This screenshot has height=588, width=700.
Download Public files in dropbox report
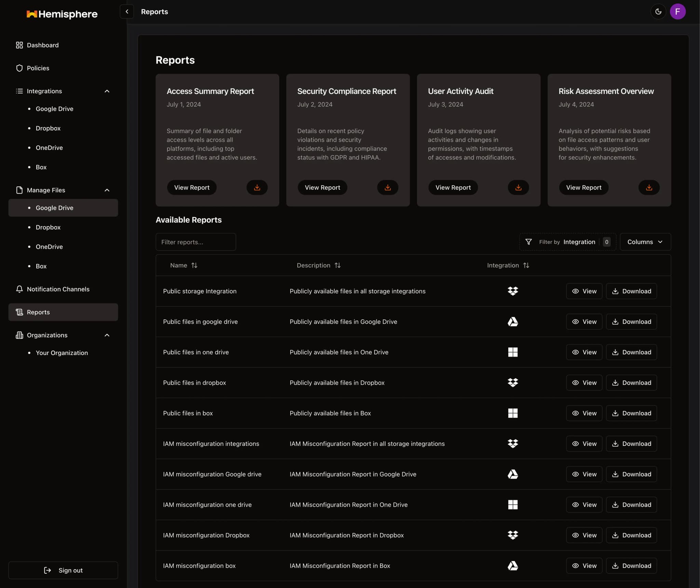tap(631, 383)
